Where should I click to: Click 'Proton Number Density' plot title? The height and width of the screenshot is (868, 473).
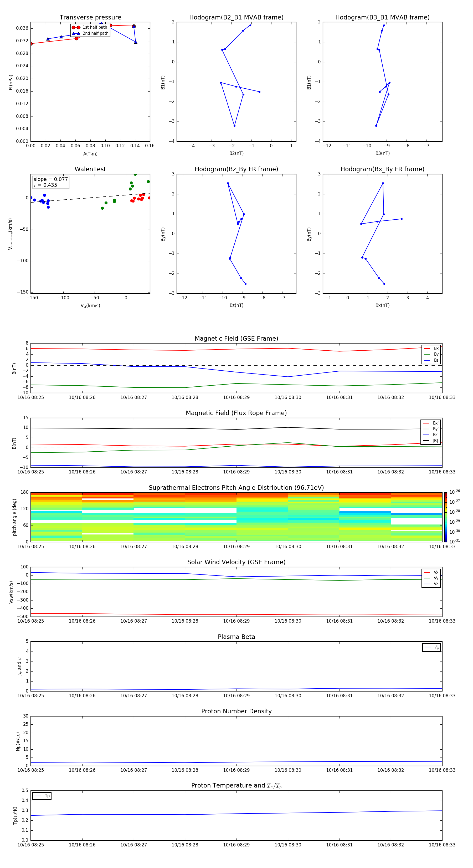236,712
